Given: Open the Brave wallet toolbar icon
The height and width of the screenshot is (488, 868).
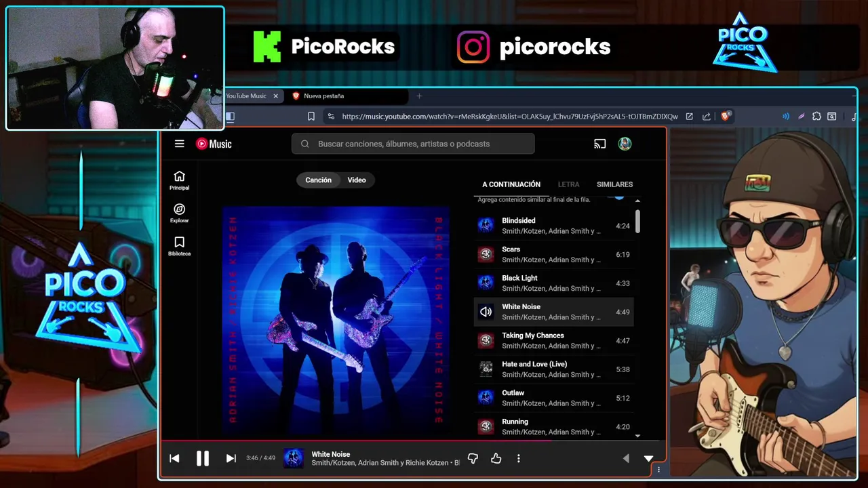Looking at the screenshot, I should click(832, 117).
